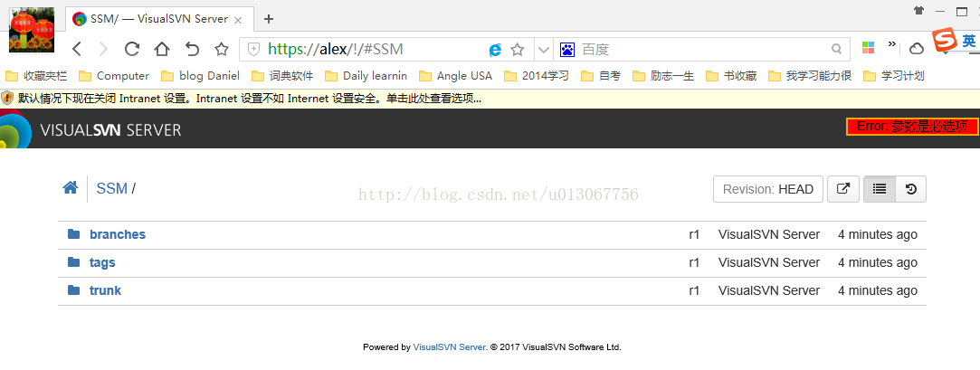Open the browser home page icon
This screenshot has width=980, height=370.
coord(162,49)
